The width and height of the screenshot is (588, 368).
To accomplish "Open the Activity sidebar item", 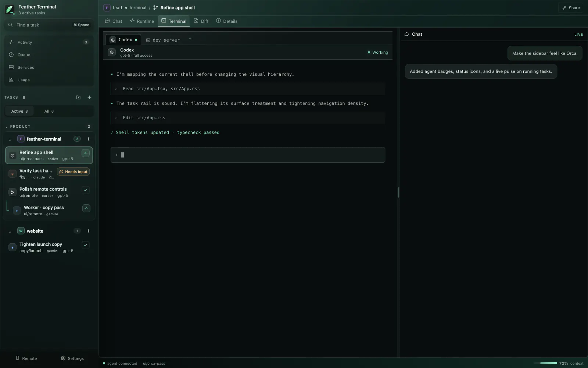I will 49,42.
